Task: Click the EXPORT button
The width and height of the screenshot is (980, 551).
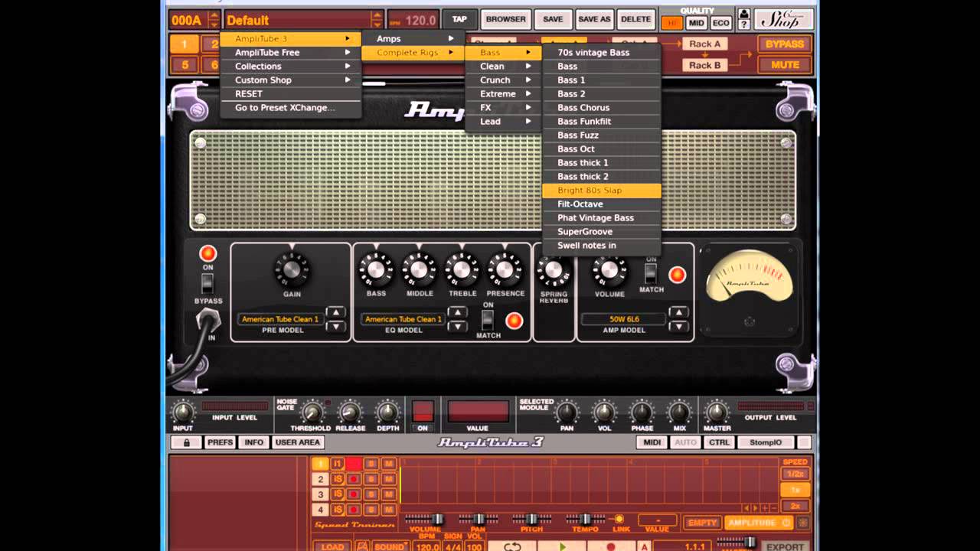Action: 785,546
